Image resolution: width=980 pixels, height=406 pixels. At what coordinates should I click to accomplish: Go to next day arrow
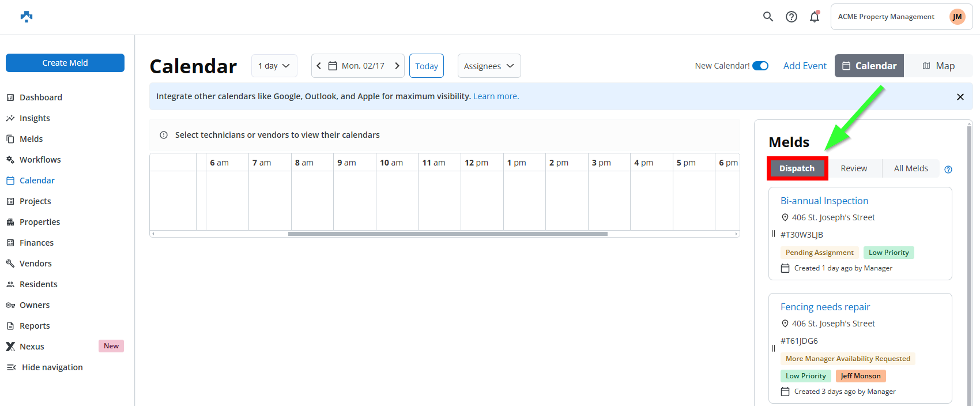coord(397,66)
